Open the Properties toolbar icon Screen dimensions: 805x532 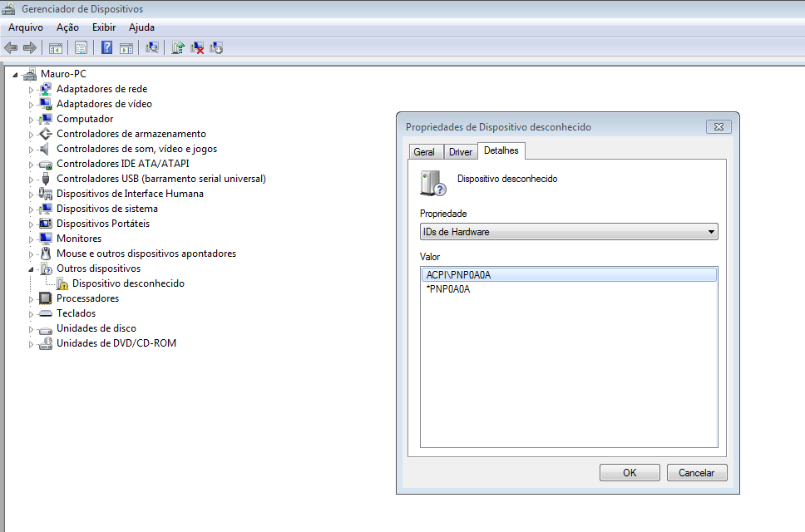click(x=81, y=48)
